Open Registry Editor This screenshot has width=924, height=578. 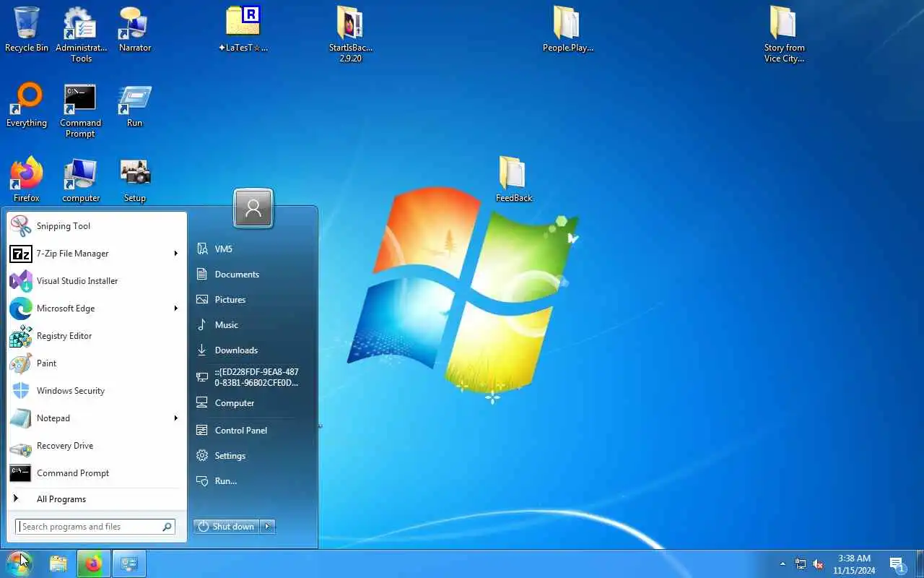click(97, 336)
